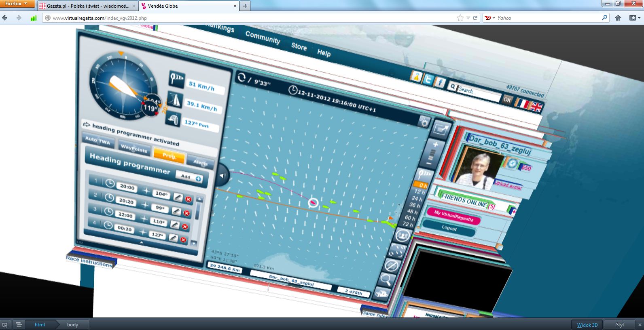The width and height of the screenshot is (644, 330).
Task: Collapse heading programmer list with bottom arrow
Action: click(141, 242)
